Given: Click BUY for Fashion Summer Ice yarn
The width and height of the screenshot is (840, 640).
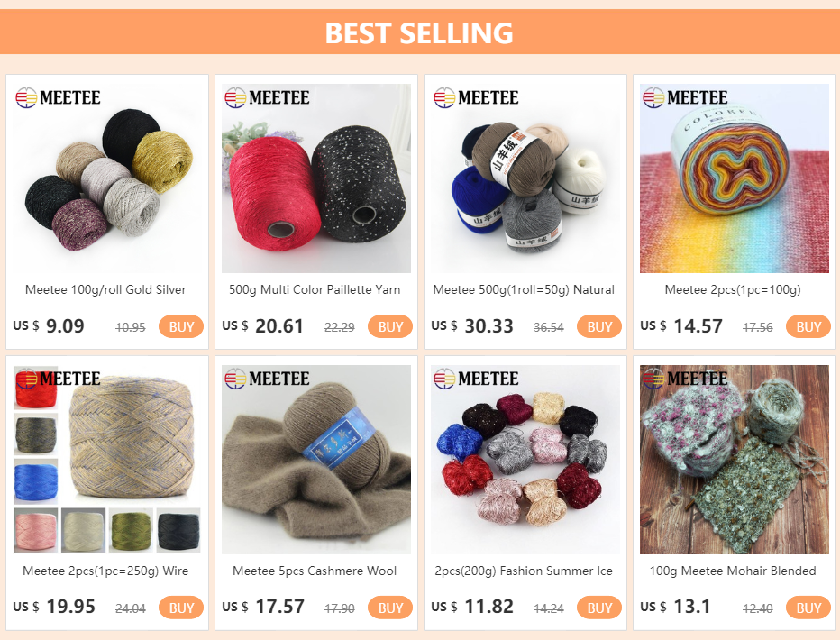Looking at the screenshot, I should pos(599,608).
